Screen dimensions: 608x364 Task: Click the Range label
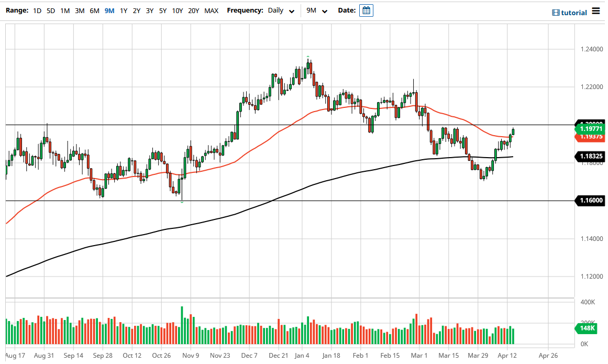pyautogui.click(x=17, y=10)
